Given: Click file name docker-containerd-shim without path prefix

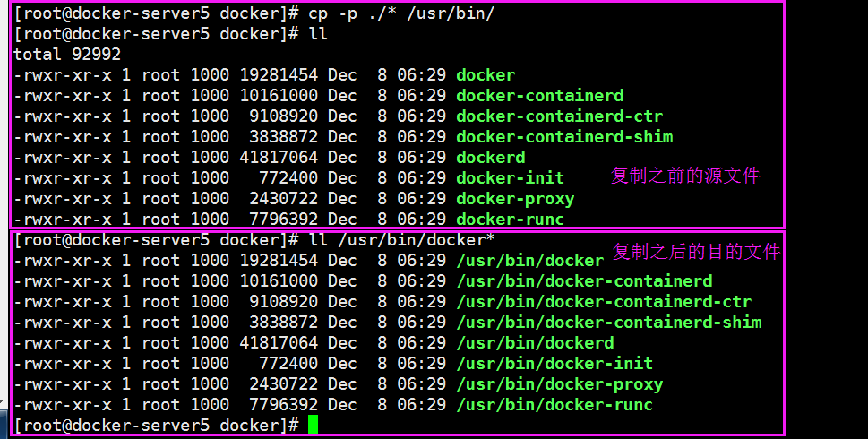Looking at the screenshot, I should point(564,137).
